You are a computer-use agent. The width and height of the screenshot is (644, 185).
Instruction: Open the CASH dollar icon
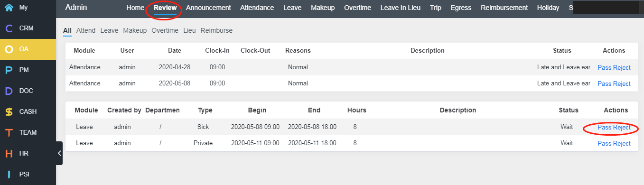tap(9, 112)
